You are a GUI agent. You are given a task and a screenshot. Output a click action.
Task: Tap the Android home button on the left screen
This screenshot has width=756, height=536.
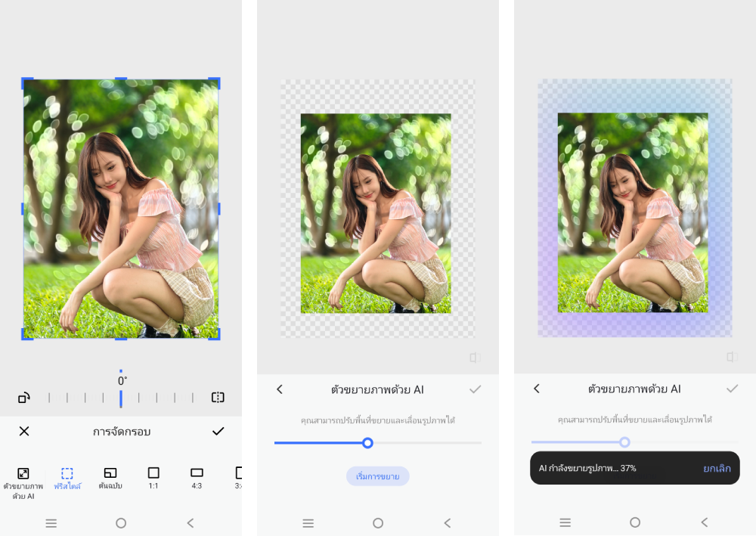[x=121, y=522]
